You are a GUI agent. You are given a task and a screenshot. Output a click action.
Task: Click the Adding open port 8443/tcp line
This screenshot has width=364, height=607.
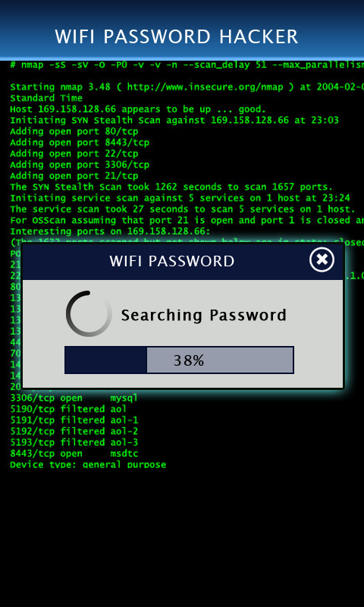(80, 143)
